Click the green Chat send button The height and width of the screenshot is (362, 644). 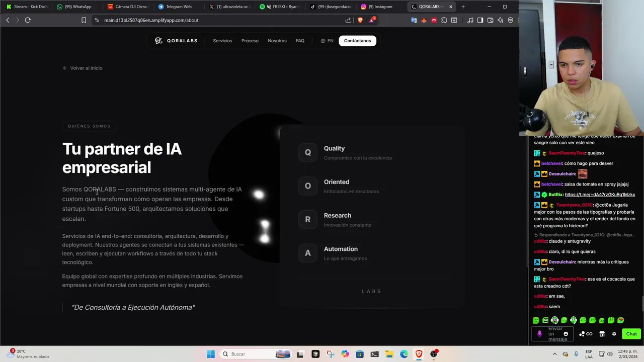(x=631, y=334)
